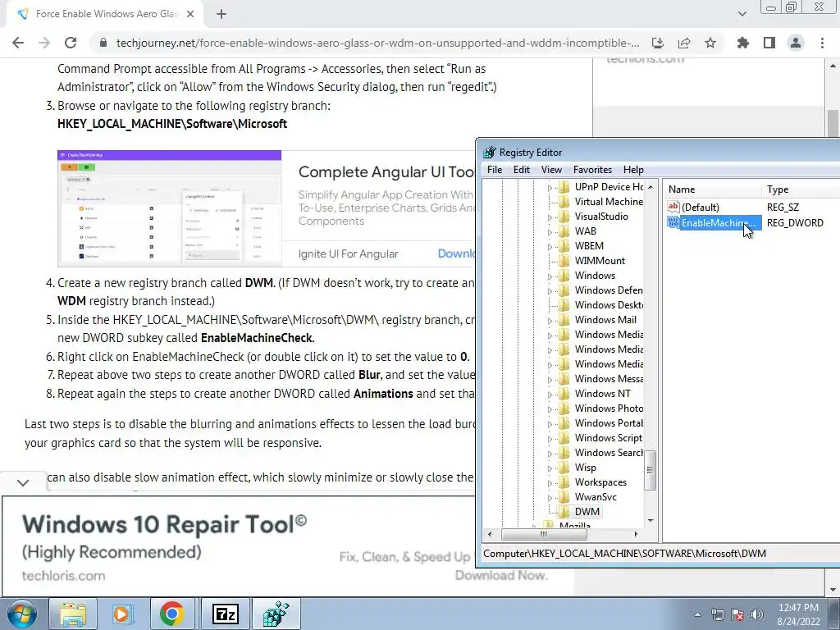840x630 pixels.
Task: Expand the WAB key
Action: pyautogui.click(x=550, y=232)
